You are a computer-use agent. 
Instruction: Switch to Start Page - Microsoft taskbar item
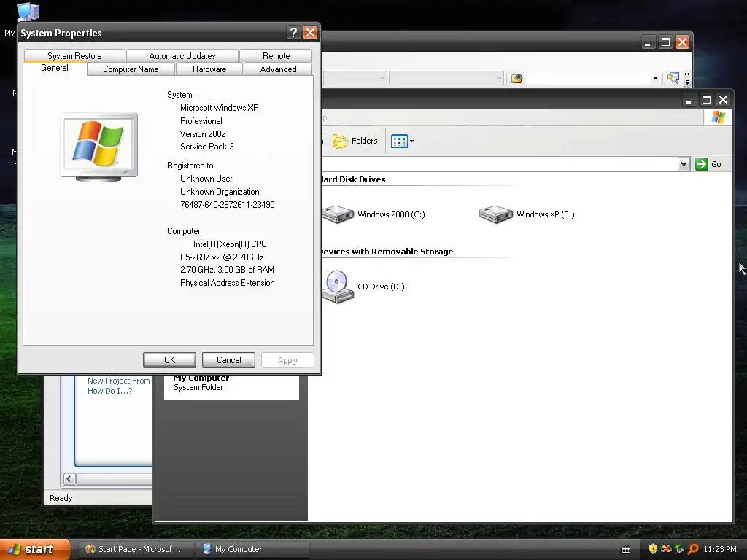(x=134, y=549)
